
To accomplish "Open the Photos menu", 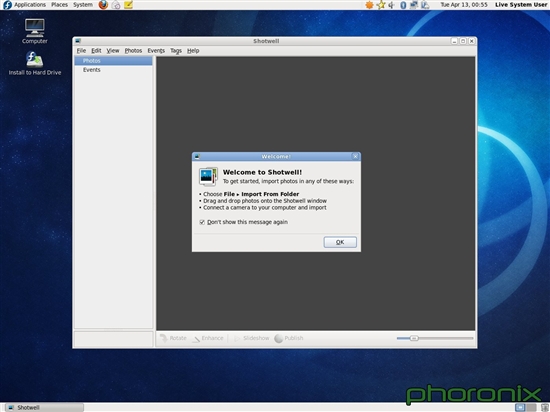I will coord(133,50).
